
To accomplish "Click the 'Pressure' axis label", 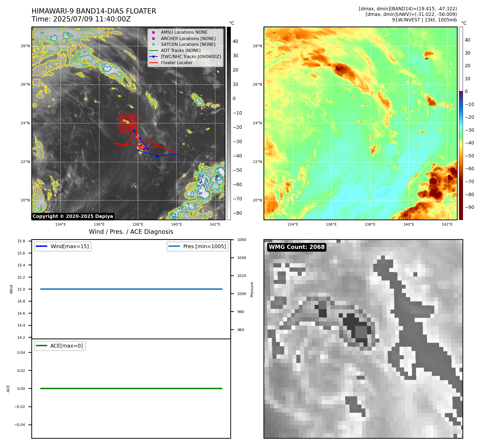I will point(252,289).
